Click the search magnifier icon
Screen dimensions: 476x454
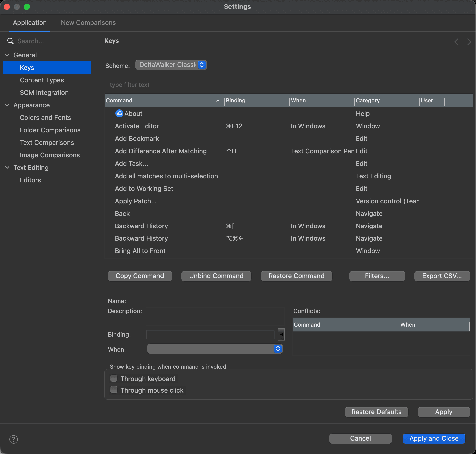tap(10, 41)
